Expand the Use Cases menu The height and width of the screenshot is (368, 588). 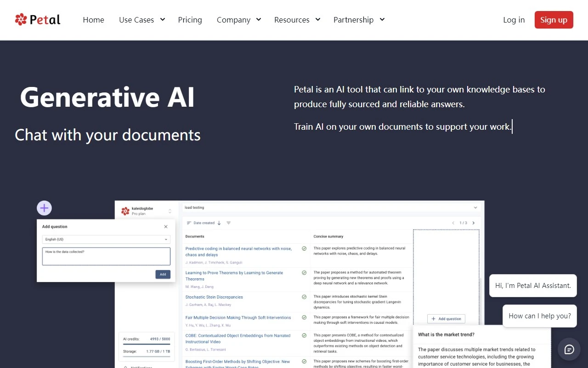coord(142,20)
